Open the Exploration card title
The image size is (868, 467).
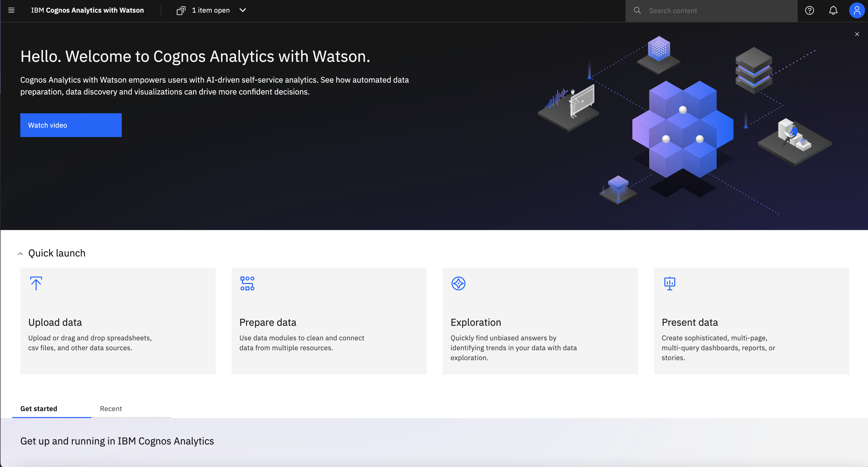pyautogui.click(x=476, y=323)
